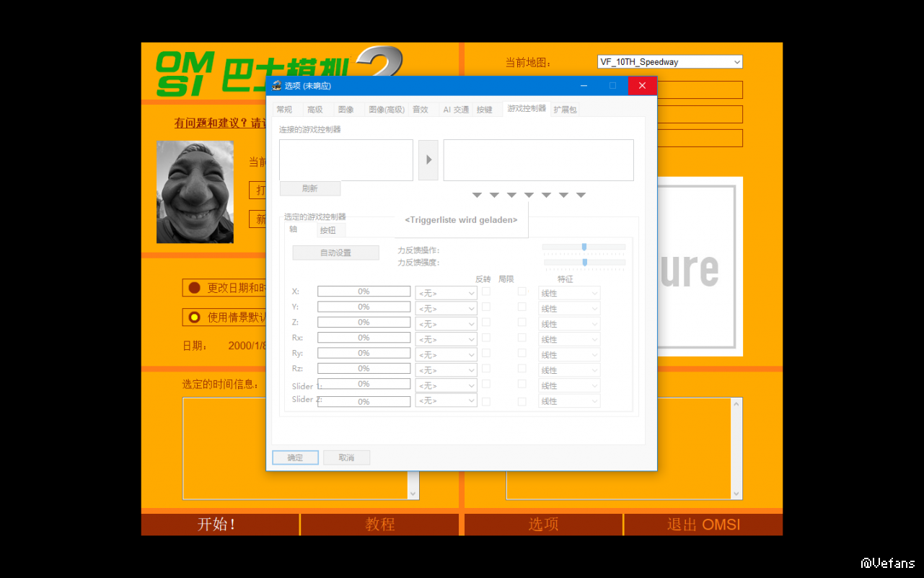Enable 局限 for Slider 1
Screen dimensions: 924x578
(522, 384)
